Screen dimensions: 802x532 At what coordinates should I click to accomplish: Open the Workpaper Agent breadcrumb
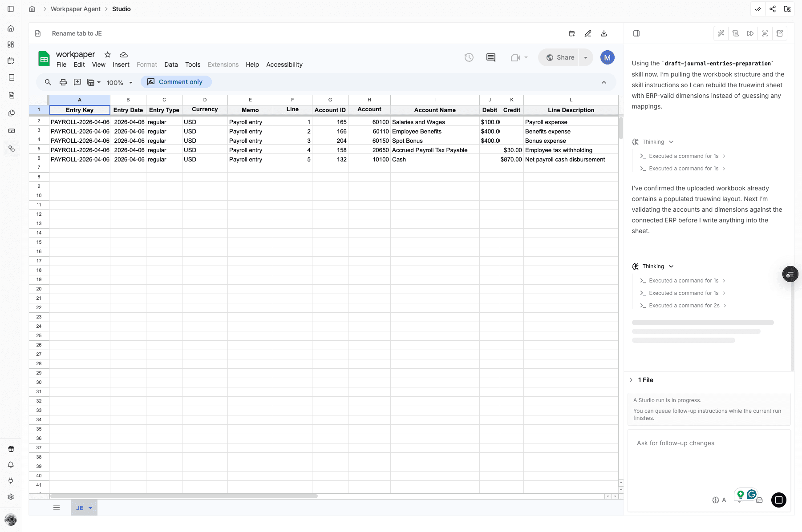click(76, 9)
